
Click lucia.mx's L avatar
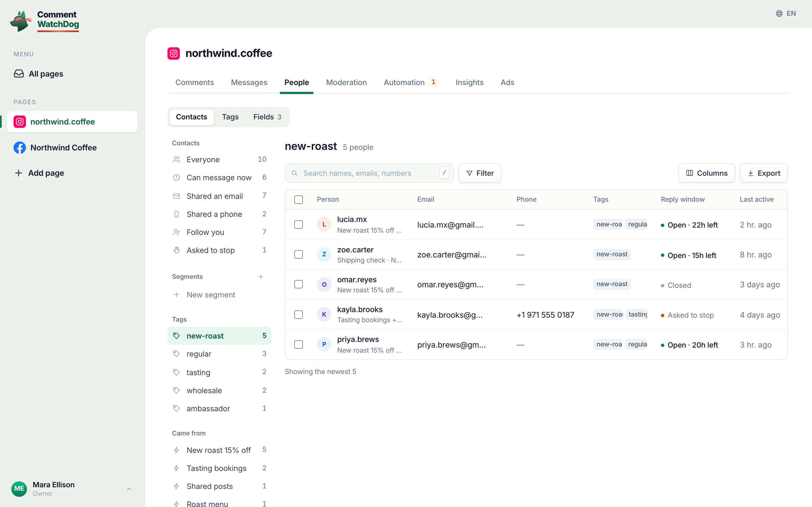click(324, 224)
